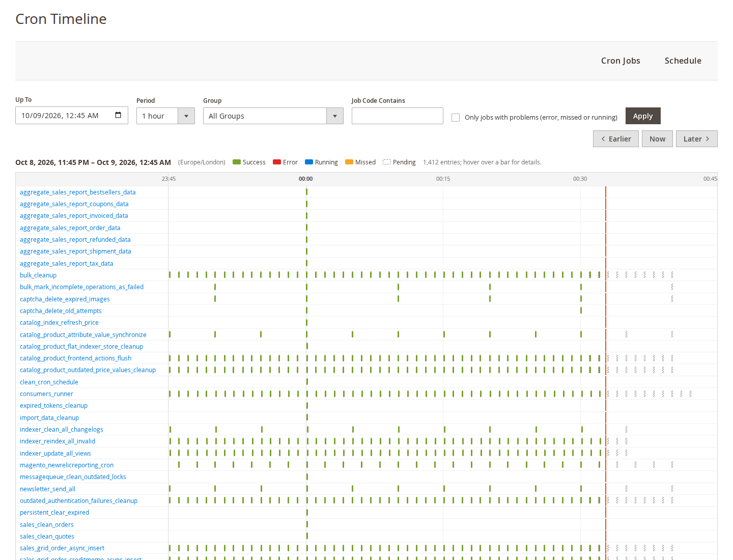733x560 pixels.
Task: Click the 00:15 timeline header label
Action: tap(443, 179)
